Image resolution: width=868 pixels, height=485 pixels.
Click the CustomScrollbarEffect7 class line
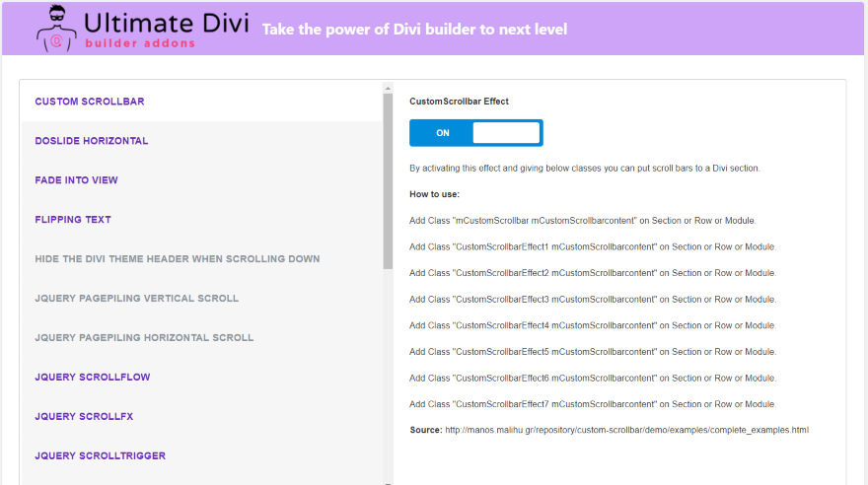point(593,404)
